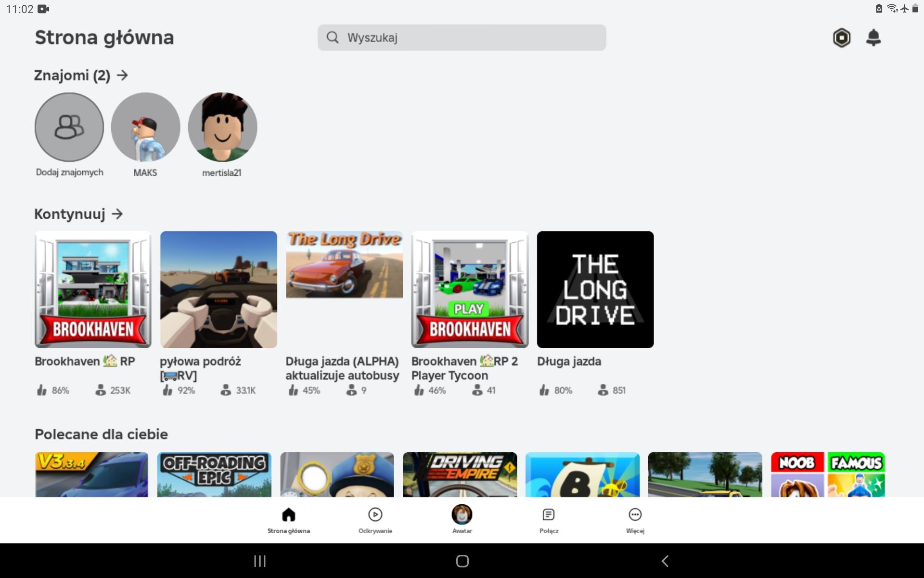Open the recent apps overview button
The height and width of the screenshot is (578, 924).
pos(259,561)
